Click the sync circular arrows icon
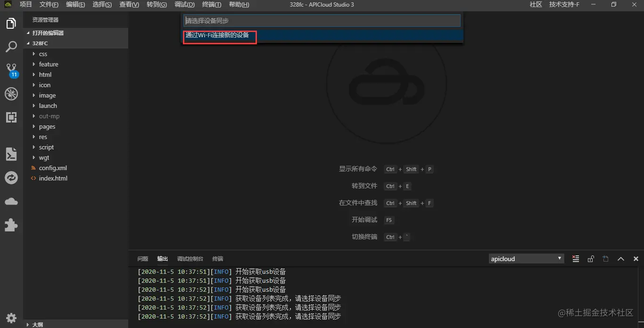 tap(11, 178)
